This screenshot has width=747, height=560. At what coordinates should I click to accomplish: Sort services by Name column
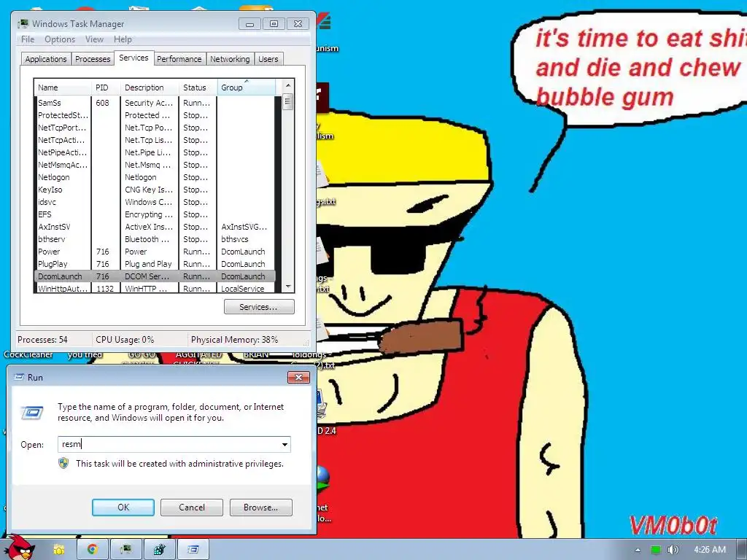(x=63, y=87)
